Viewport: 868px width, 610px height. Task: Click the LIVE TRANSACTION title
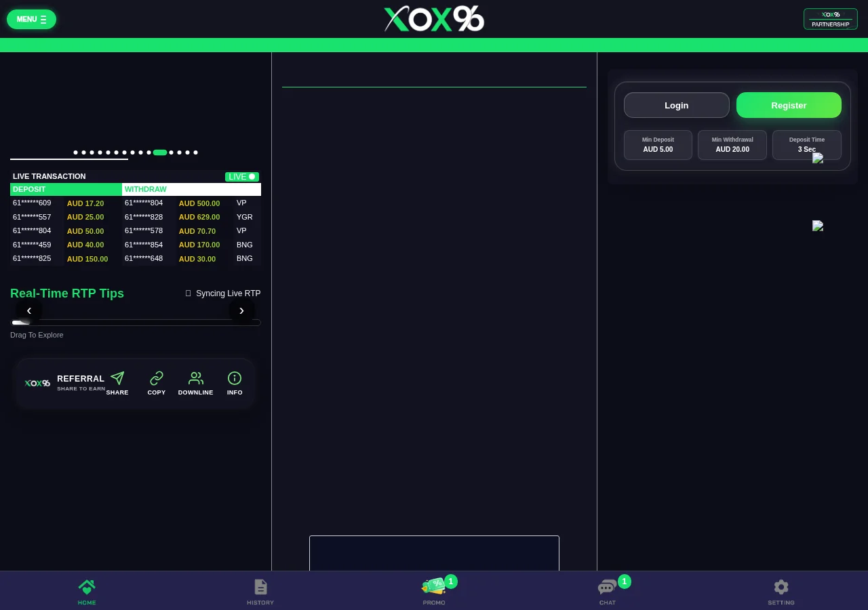[x=50, y=176]
